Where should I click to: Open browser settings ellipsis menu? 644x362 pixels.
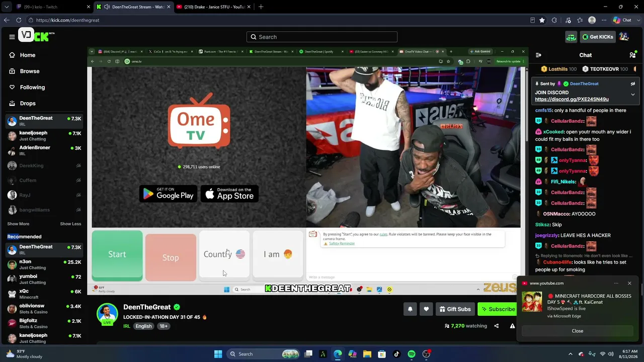(x=604, y=20)
